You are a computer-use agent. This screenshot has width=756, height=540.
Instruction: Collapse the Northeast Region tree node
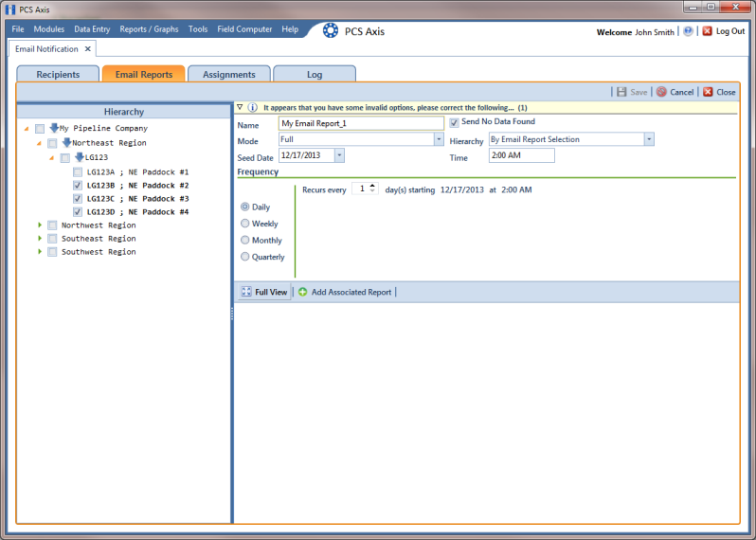pos(39,143)
